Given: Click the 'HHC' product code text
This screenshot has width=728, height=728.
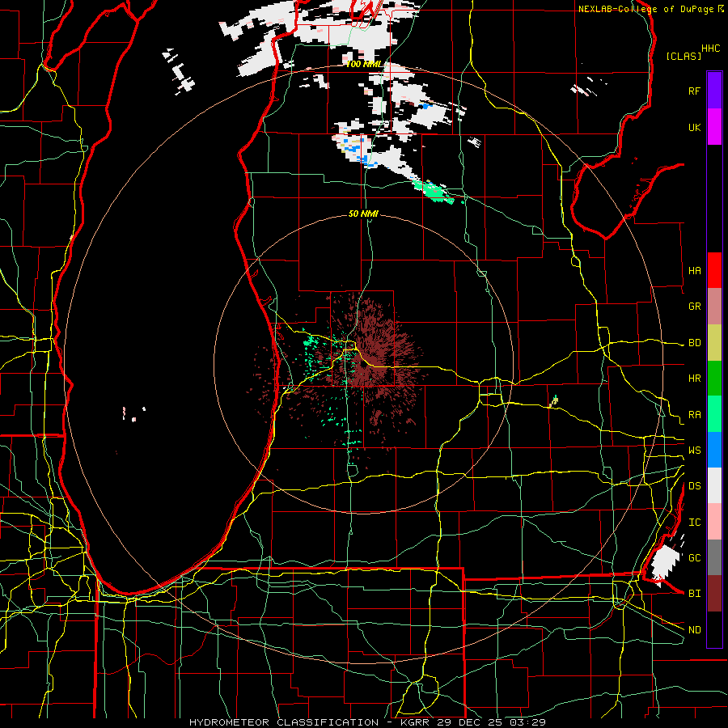Looking at the screenshot, I should [710, 49].
